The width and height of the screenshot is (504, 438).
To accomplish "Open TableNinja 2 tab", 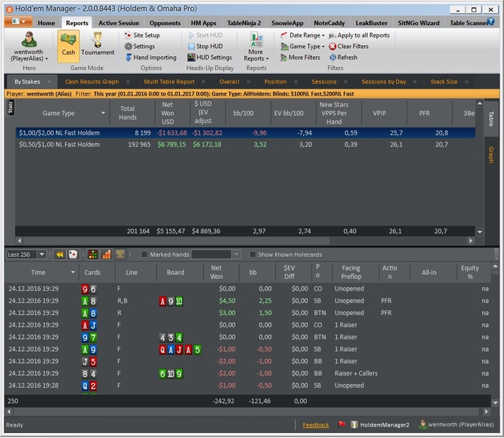I will [244, 23].
